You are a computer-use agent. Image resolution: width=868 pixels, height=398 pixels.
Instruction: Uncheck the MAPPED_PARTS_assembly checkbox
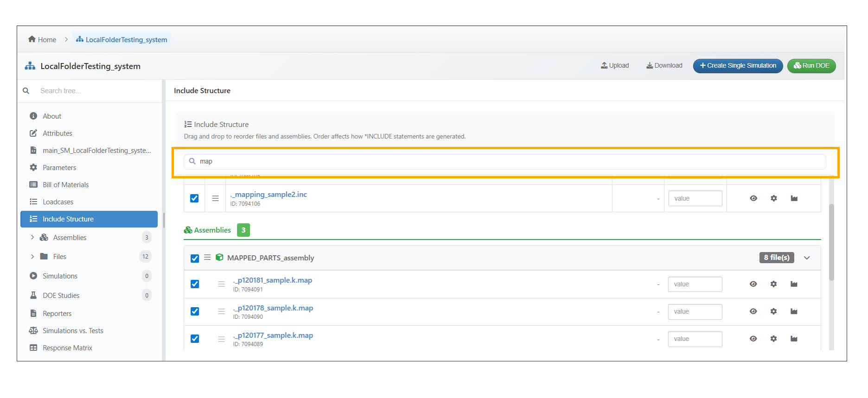(195, 258)
